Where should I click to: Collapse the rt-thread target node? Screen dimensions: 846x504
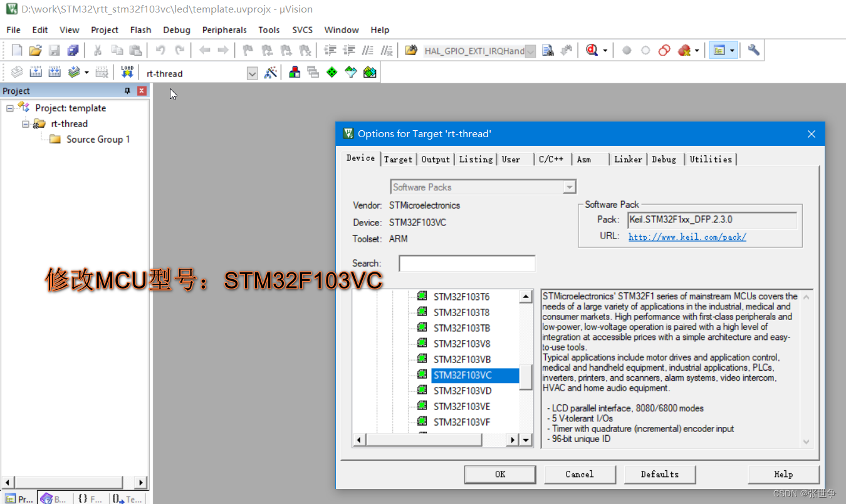click(x=26, y=124)
